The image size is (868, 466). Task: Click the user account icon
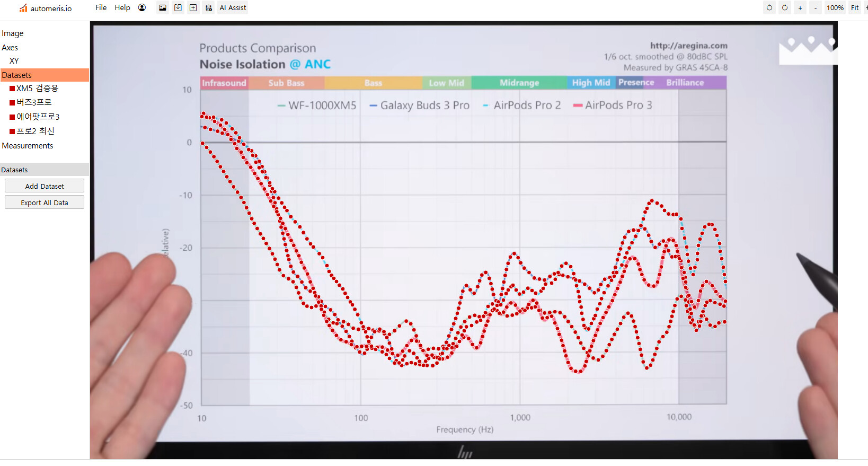coord(142,7)
